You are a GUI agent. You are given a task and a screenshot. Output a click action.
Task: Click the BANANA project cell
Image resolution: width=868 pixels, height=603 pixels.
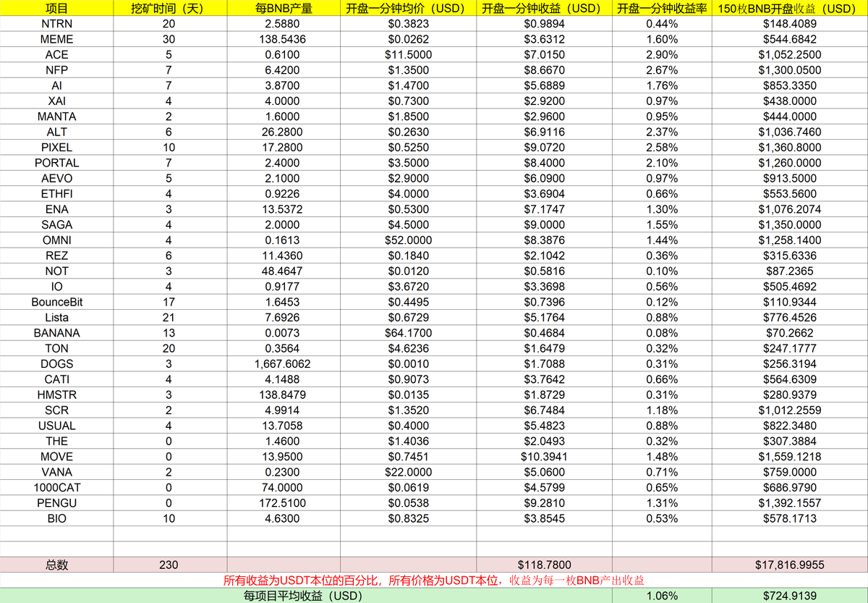click(x=56, y=333)
